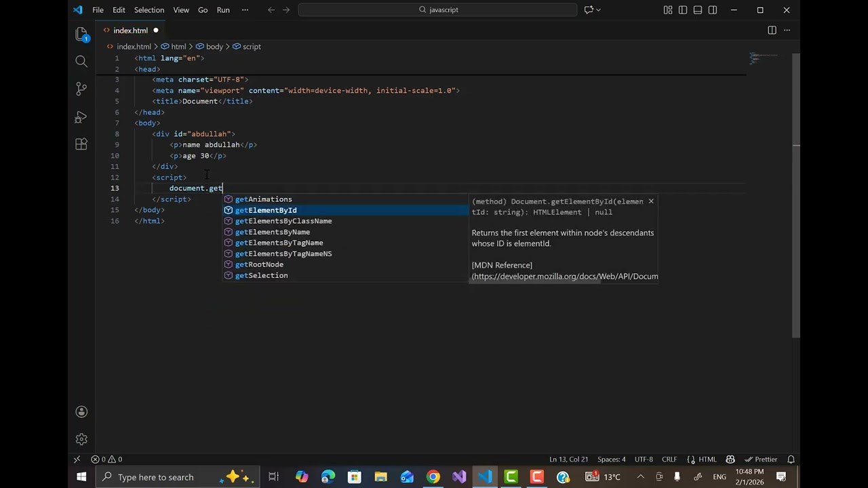Click Spaces: 4 indentation setting
Screen dimensions: 868x488
pyautogui.click(x=612, y=459)
